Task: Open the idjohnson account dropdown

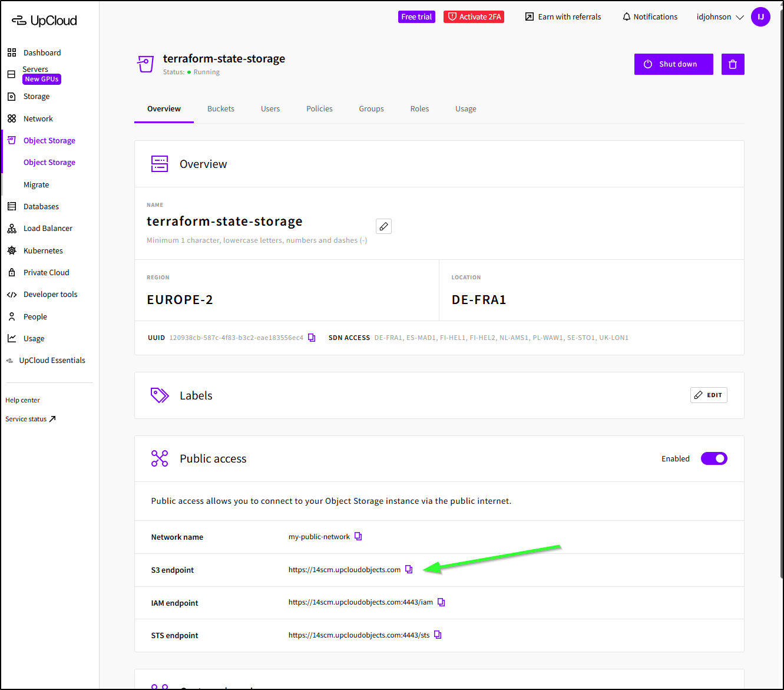Action: click(720, 17)
